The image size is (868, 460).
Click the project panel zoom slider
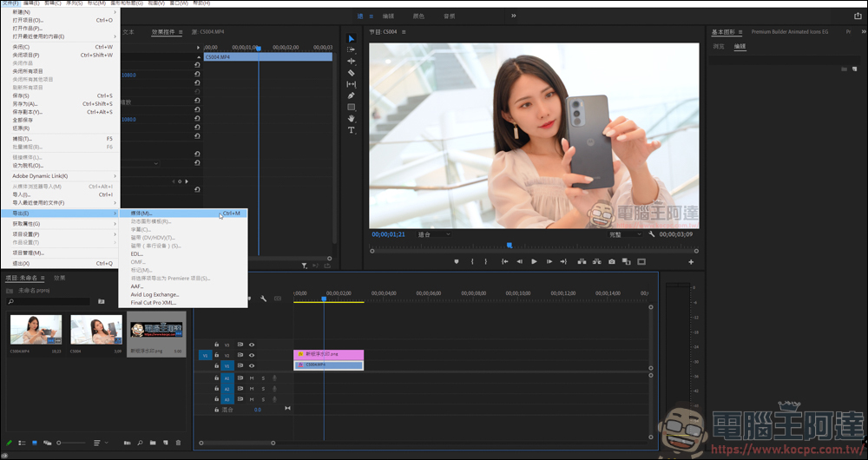coord(72,443)
